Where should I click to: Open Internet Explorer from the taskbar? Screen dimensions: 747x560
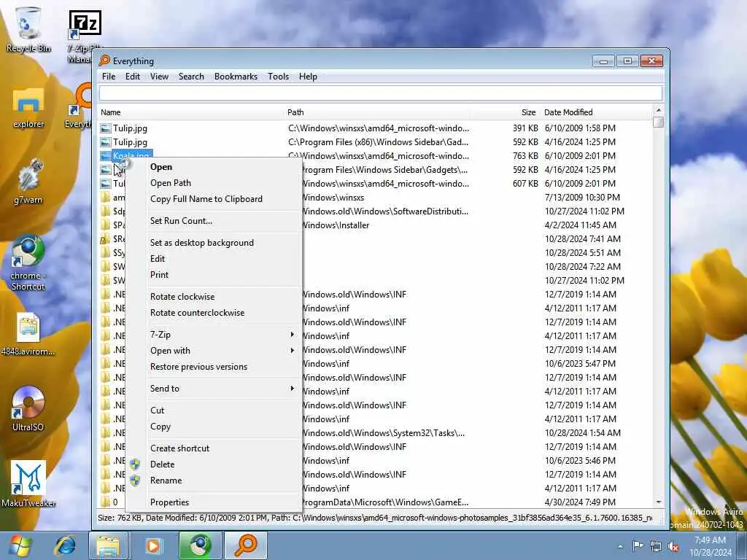point(65,545)
